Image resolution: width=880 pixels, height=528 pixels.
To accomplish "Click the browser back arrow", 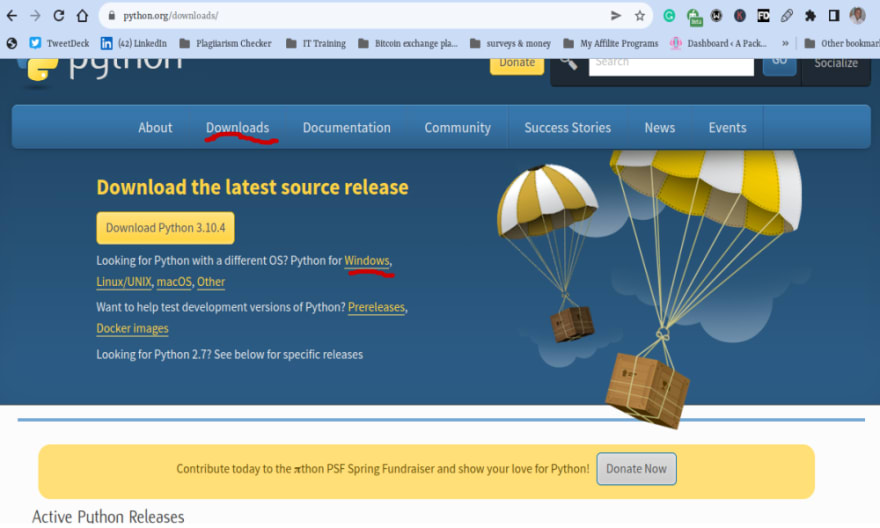I will [12, 16].
